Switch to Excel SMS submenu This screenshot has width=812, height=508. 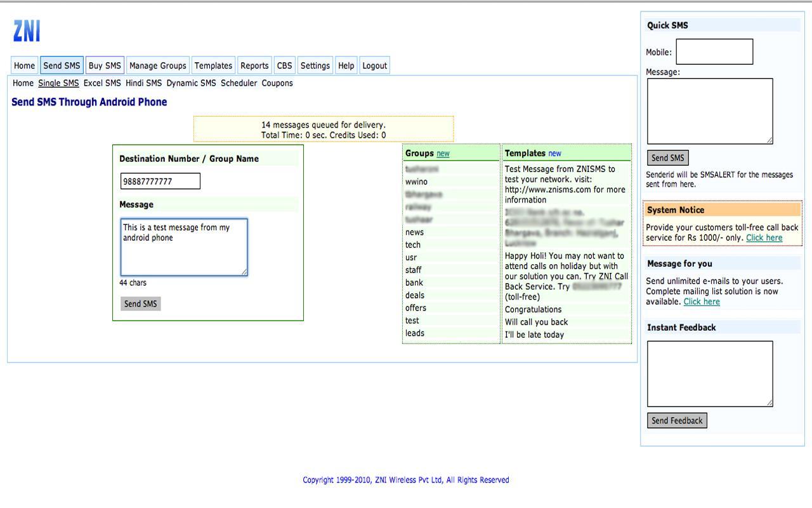click(x=102, y=83)
